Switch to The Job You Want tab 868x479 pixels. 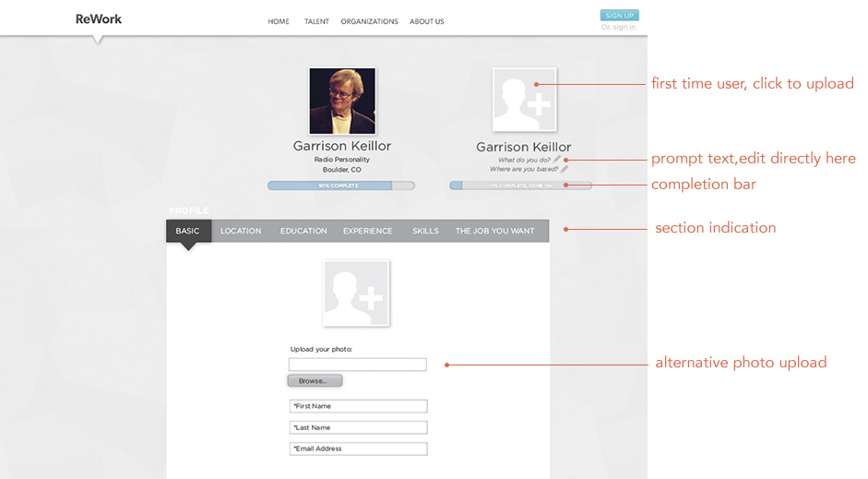coord(495,231)
